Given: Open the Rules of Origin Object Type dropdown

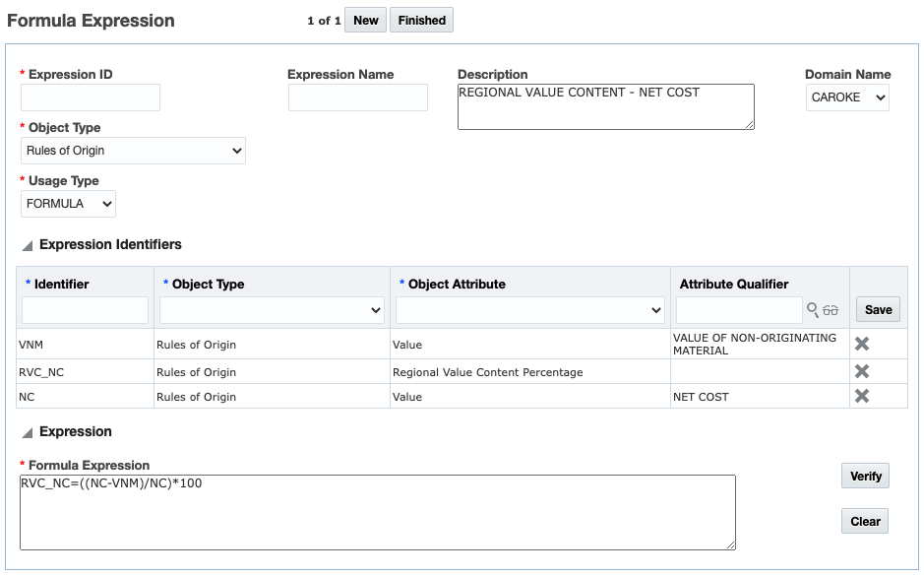Looking at the screenshot, I should click(133, 151).
